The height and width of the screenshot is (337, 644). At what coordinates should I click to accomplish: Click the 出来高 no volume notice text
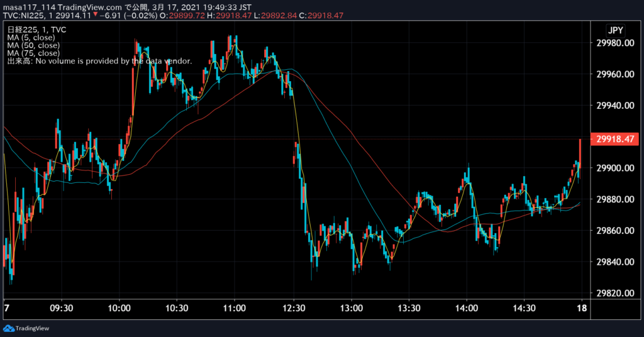pos(99,61)
